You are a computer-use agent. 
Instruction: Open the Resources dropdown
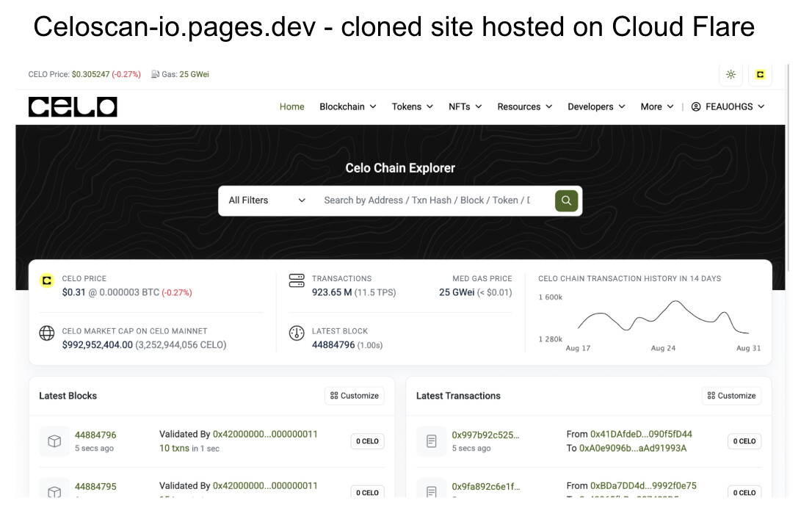[525, 106]
